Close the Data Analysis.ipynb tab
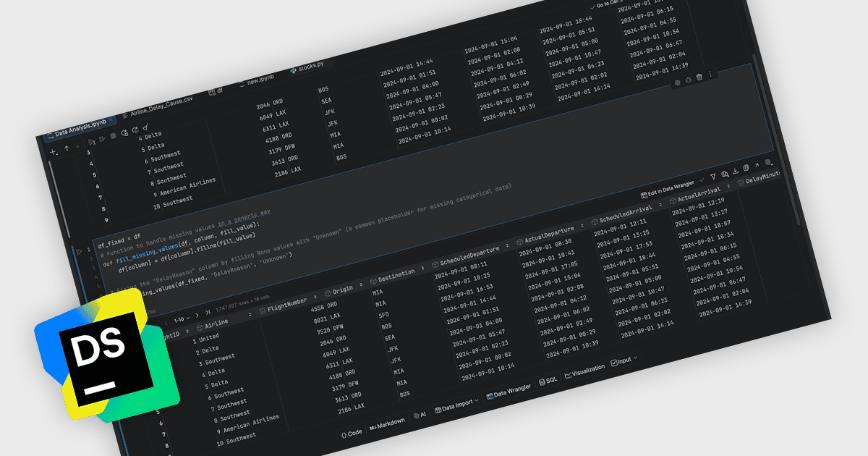Image resolution: width=868 pixels, height=456 pixels. click(x=111, y=119)
